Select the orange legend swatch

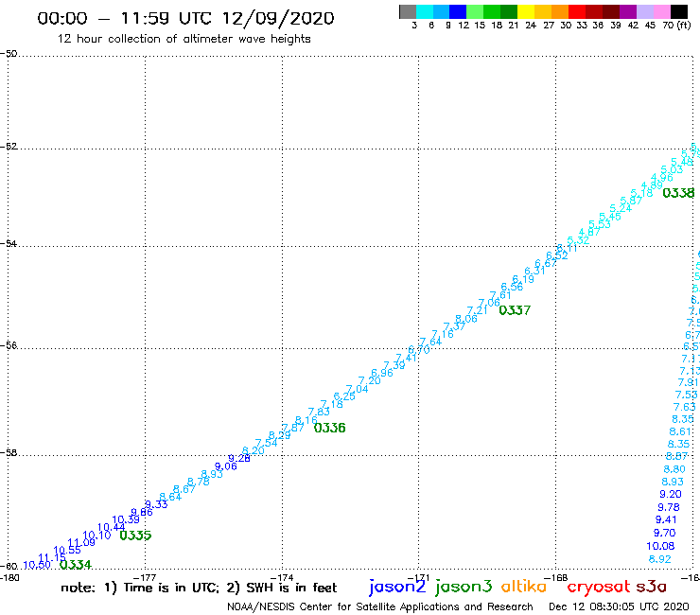(560, 11)
